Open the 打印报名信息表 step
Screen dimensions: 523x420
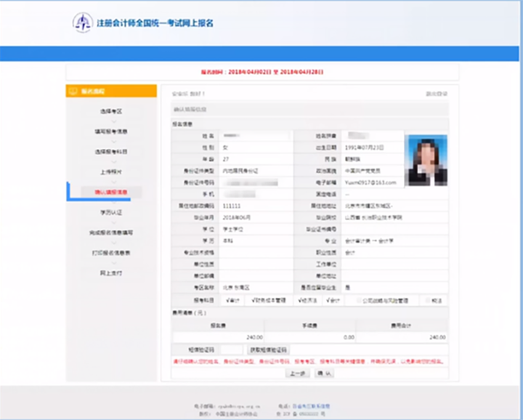click(x=111, y=253)
